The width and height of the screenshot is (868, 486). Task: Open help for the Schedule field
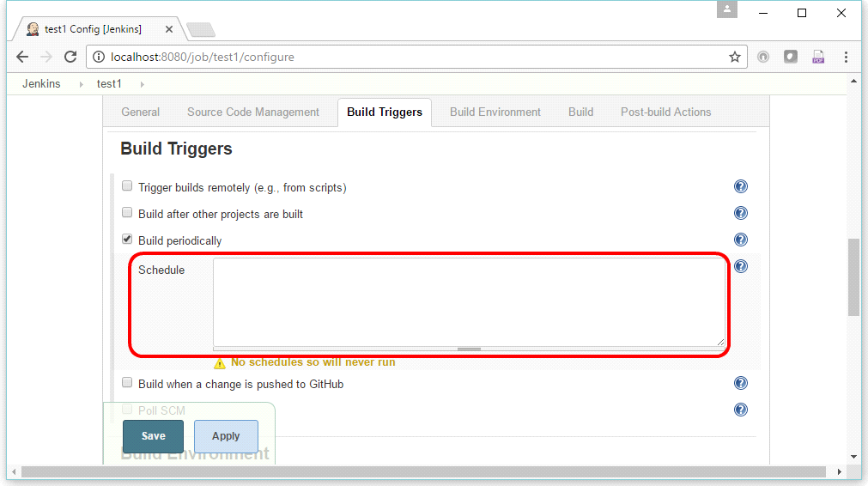(x=741, y=266)
